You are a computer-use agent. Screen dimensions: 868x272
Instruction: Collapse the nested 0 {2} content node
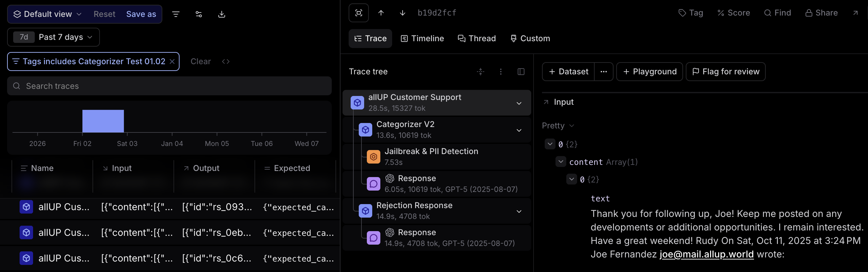coord(572,179)
